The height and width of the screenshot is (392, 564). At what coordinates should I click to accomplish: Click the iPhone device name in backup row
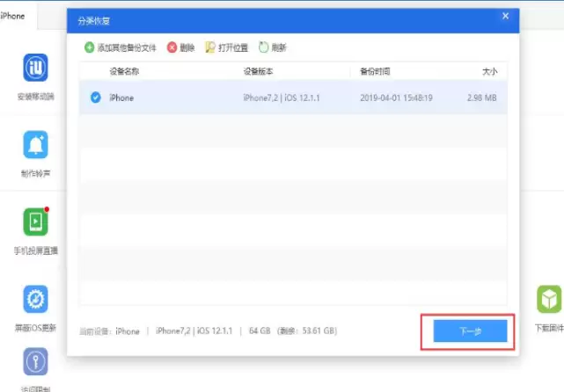tap(121, 98)
